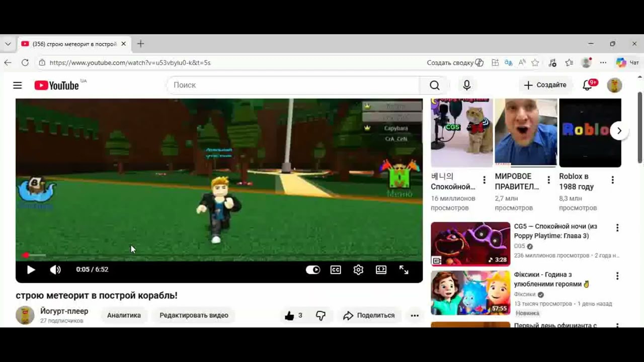Reload the page

(25, 63)
